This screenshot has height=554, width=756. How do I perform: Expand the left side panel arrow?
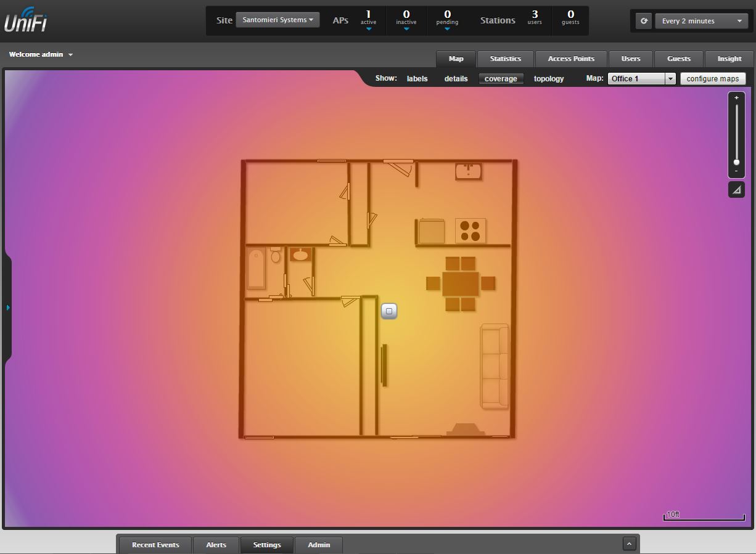[x=8, y=307]
